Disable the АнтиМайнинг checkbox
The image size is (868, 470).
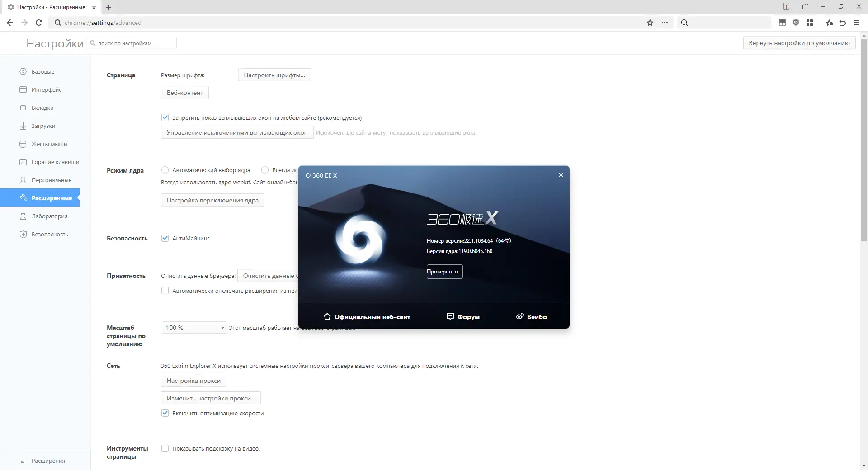[165, 238]
